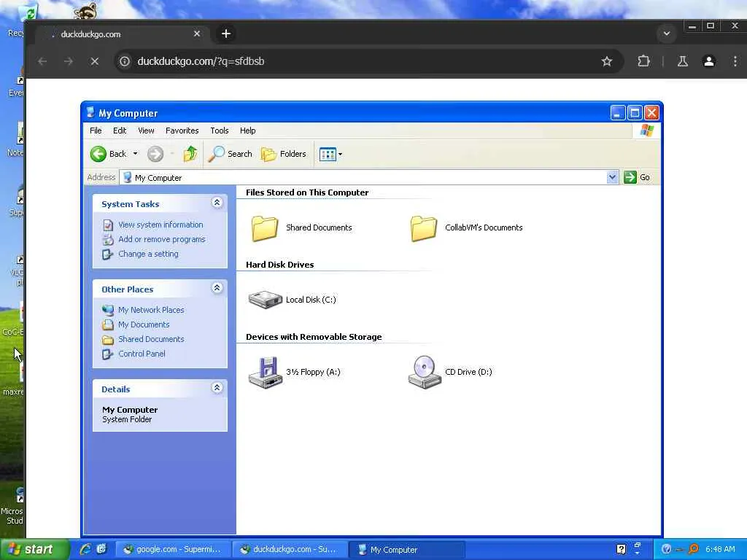Image resolution: width=747 pixels, height=560 pixels.
Task: Collapse the Other Places panel
Action: [217, 288]
